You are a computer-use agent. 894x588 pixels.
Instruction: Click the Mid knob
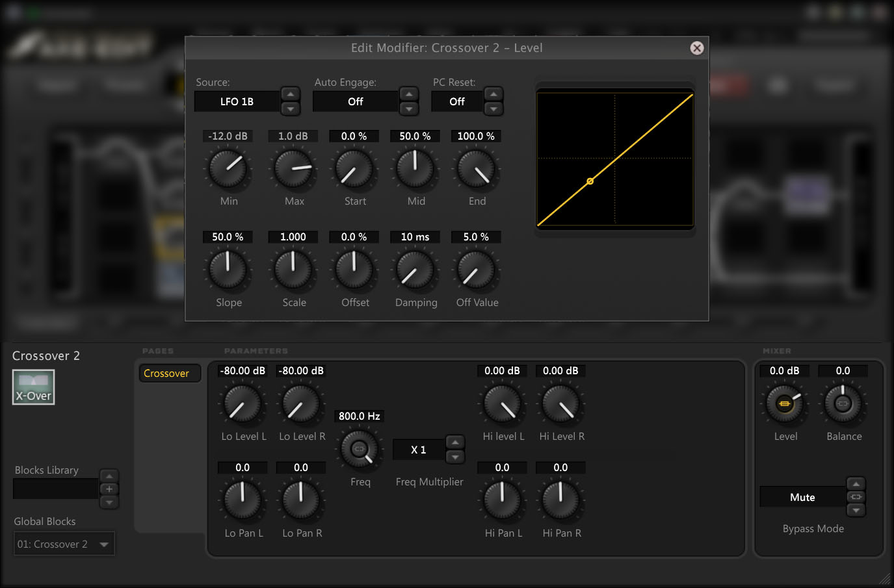point(415,168)
